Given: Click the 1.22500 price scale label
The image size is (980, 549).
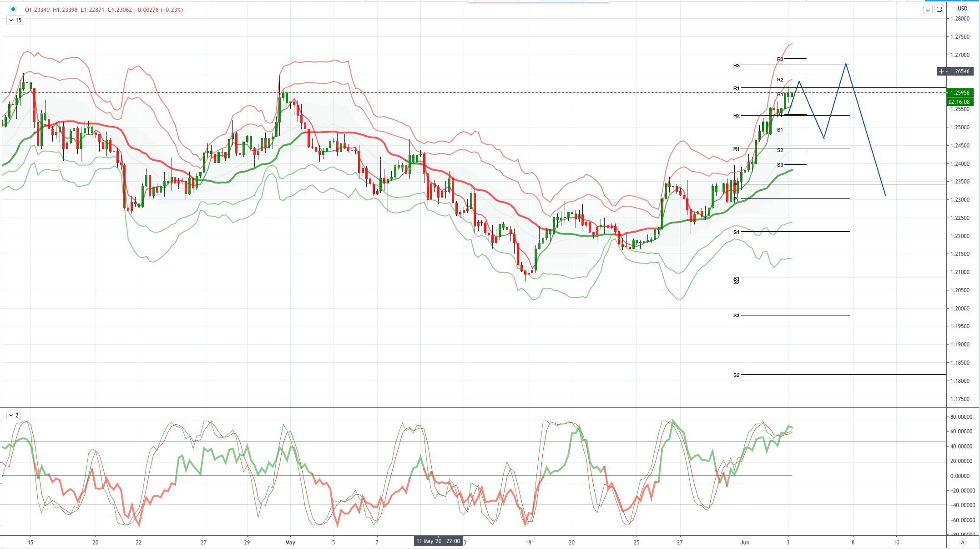Looking at the screenshot, I should click(960, 218).
